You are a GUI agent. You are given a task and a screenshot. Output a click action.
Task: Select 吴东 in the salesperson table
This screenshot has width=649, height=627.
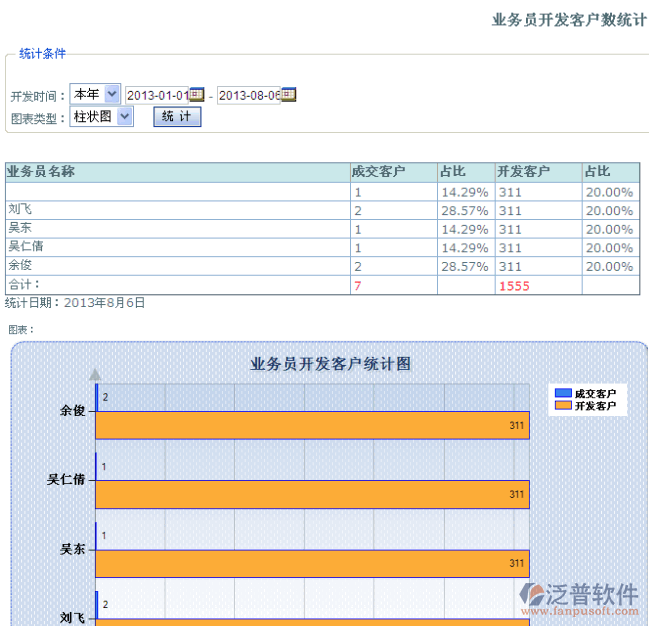point(20,228)
